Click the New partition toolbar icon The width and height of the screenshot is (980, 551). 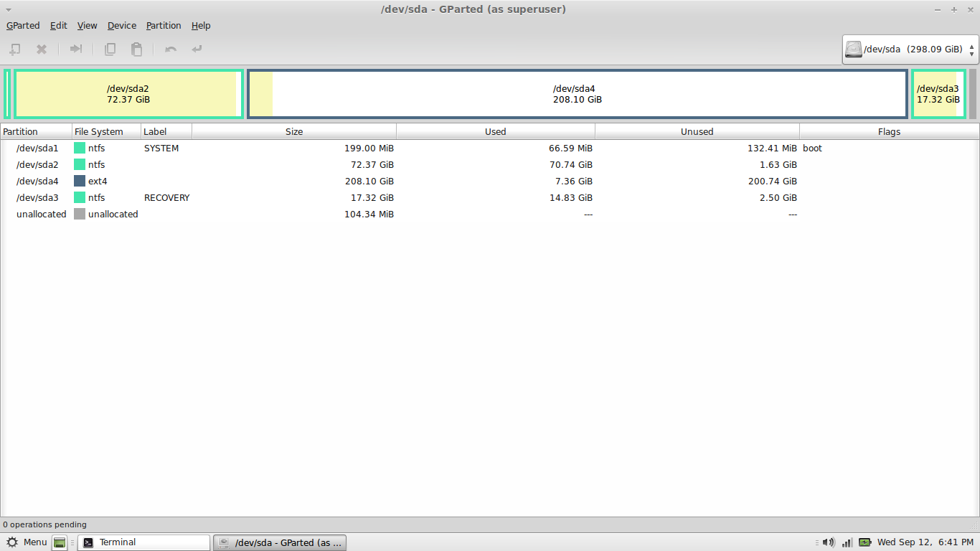(14, 50)
